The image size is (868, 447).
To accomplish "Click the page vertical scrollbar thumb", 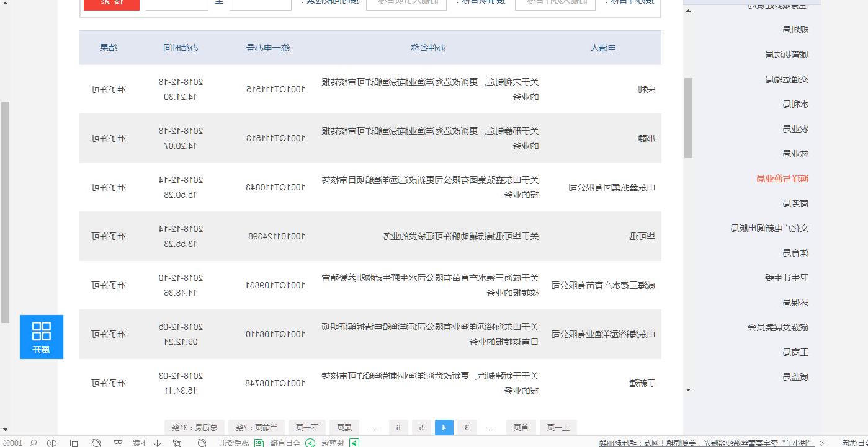I will click(5, 212).
